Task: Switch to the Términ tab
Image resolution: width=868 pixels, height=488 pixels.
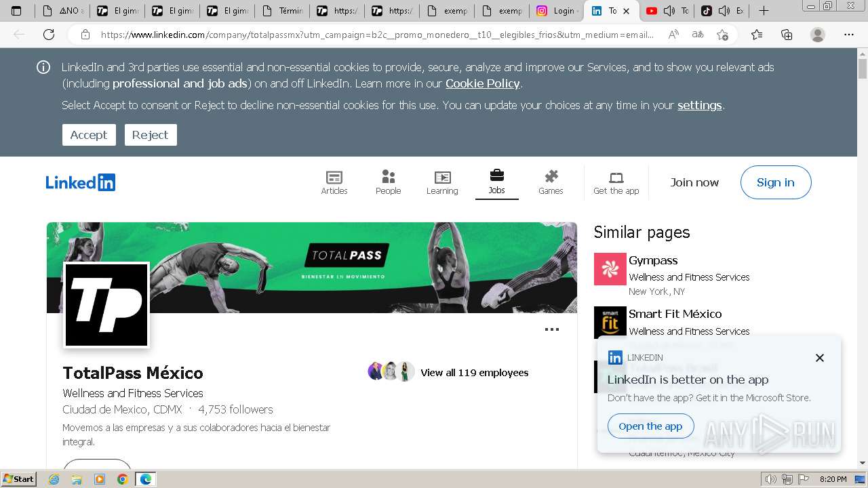Action: tap(282, 11)
